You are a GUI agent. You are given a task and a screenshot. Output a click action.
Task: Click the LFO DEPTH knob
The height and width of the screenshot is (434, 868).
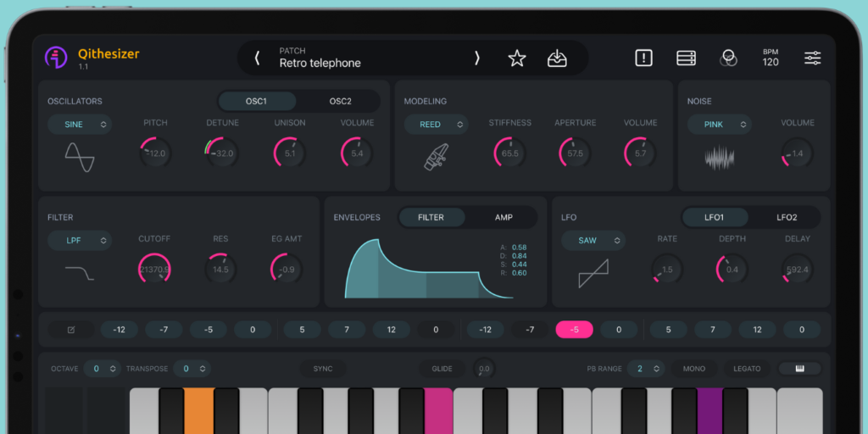click(x=732, y=269)
